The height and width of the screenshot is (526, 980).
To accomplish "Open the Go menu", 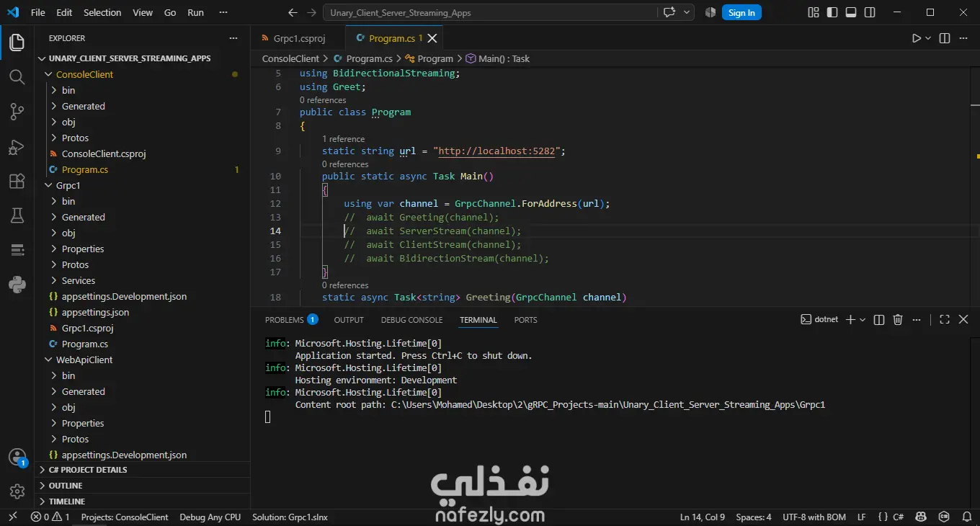I will (x=170, y=12).
